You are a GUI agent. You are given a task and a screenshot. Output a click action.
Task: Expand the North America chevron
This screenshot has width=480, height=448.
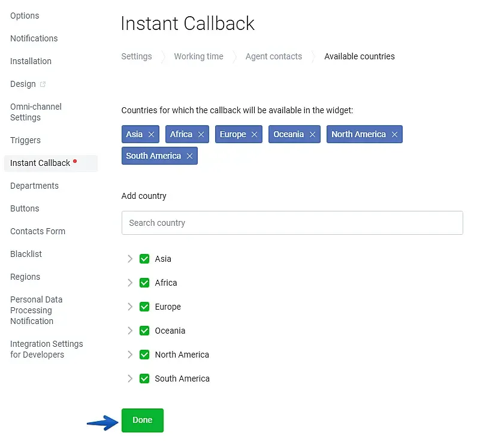[130, 355]
